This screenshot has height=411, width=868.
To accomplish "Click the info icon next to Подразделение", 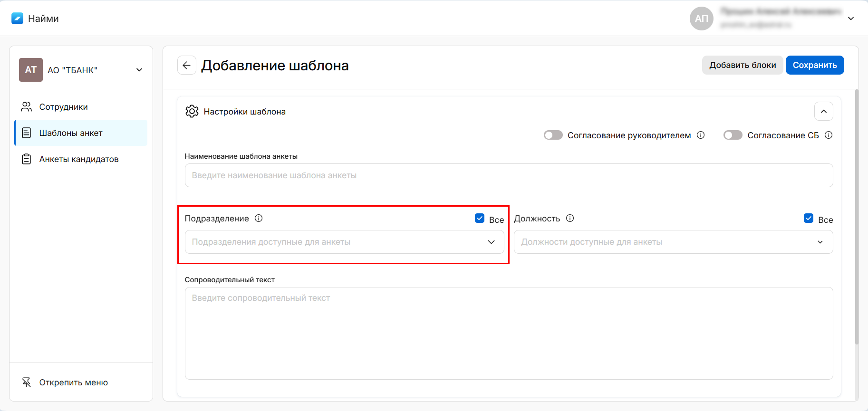I will click(259, 218).
